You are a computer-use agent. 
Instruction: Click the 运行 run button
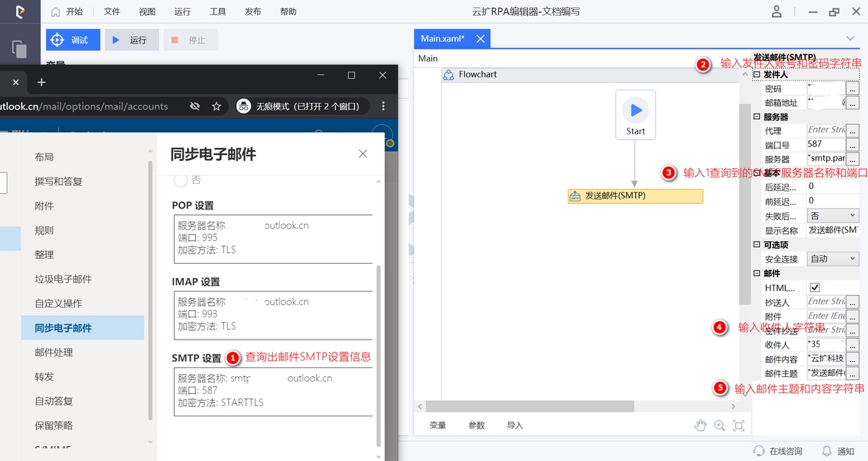[x=132, y=40]
